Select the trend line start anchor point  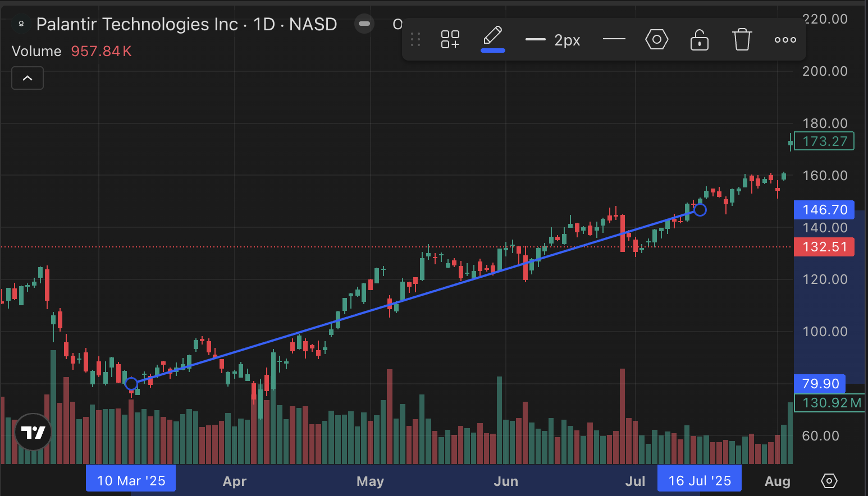[131, 384]
